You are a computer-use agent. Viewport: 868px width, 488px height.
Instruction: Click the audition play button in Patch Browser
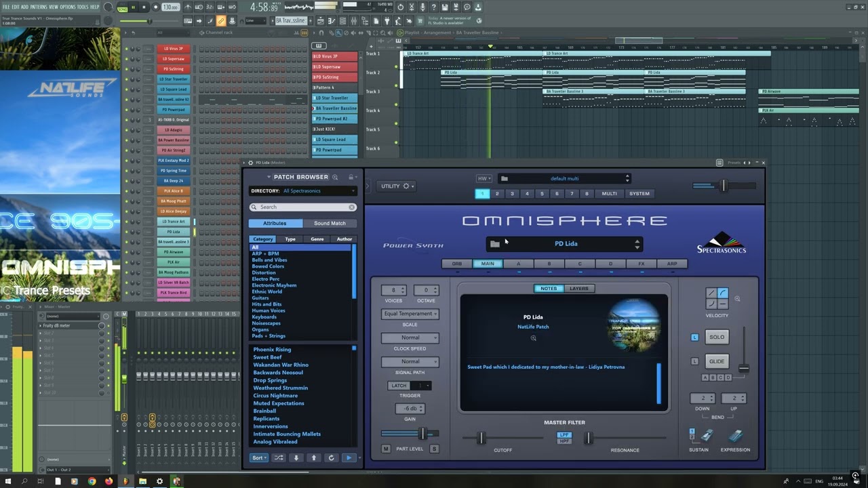(349, 457)
